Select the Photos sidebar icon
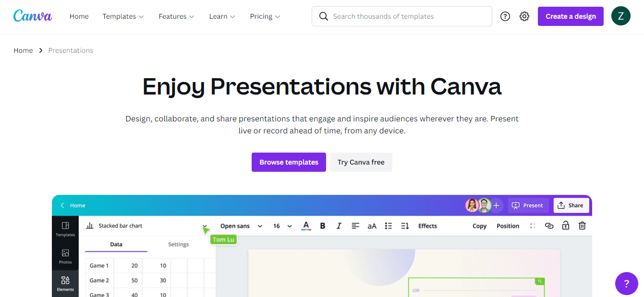The image size is (644, 297). click(65, 256)
